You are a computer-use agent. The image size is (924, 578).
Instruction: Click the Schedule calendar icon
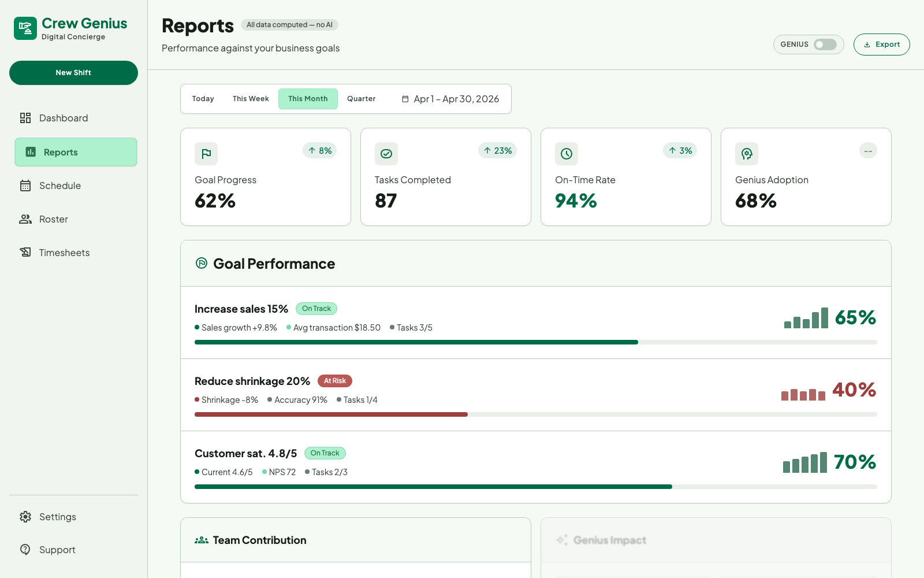click(x=25, y=186)
